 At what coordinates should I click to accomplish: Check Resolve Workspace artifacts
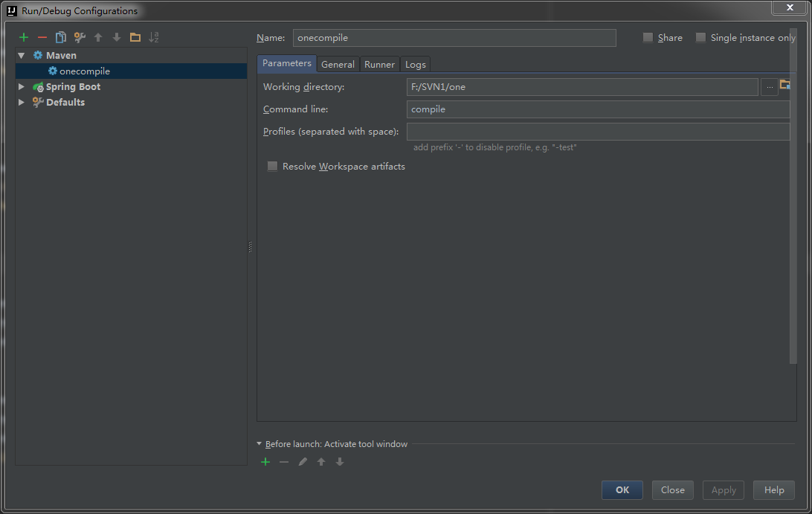tap(272, 167)
